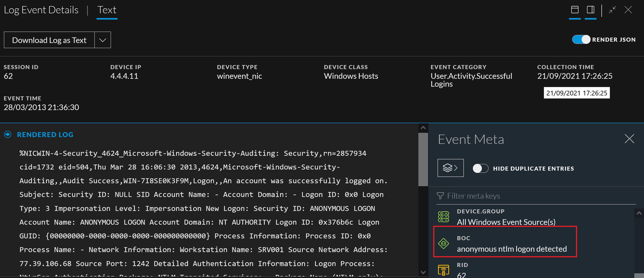Click Download Log as Text
The image size is (644, 278).
coord(49,40)
